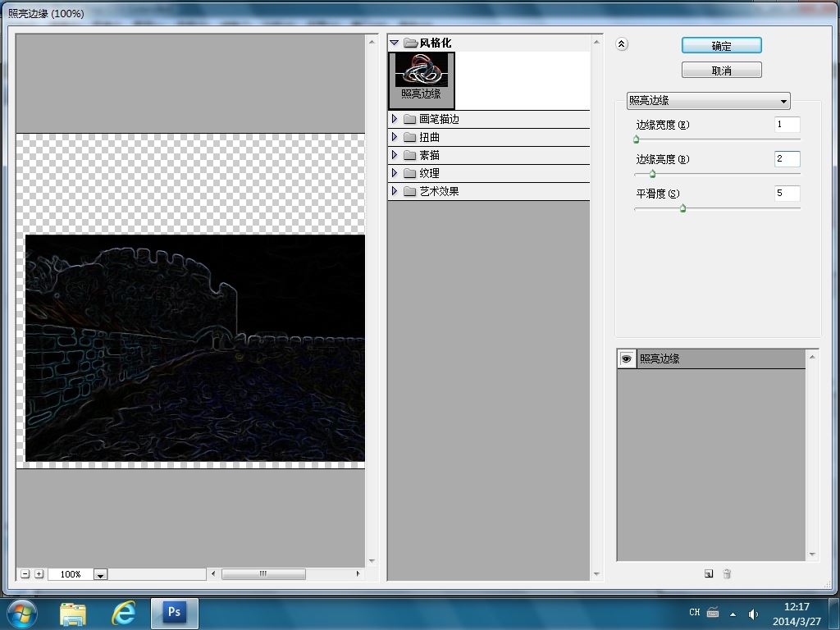Click the volume speaker icon
This screenshot has width=840, height=630.
(753, 614)
